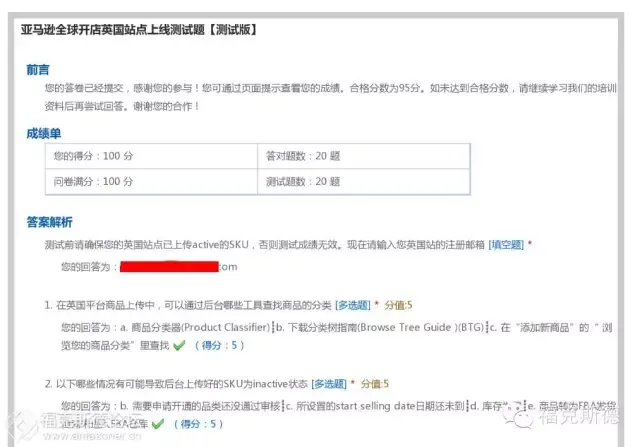
Task: Click the [多选题] tag on question 1
Action: [x=353, y=305]
